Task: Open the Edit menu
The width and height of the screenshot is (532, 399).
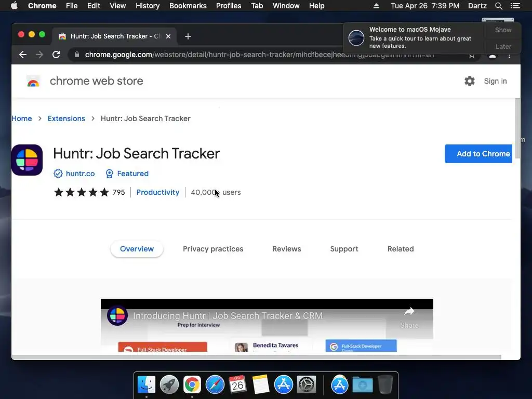Action: 94,6
